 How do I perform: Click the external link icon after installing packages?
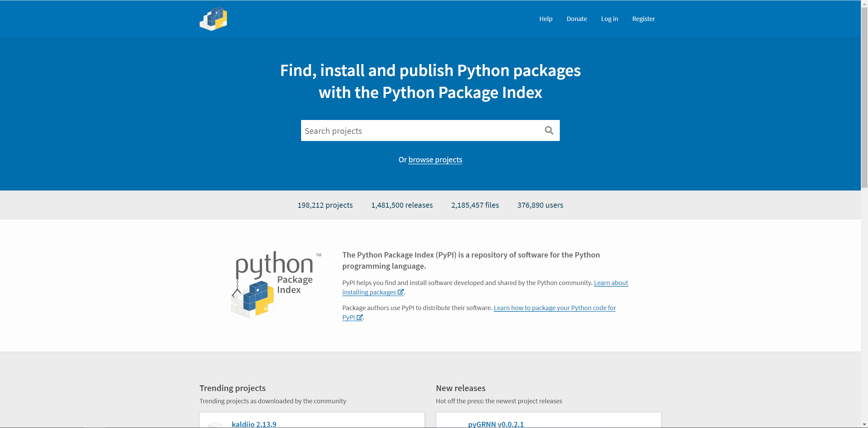tap(400, 292)
